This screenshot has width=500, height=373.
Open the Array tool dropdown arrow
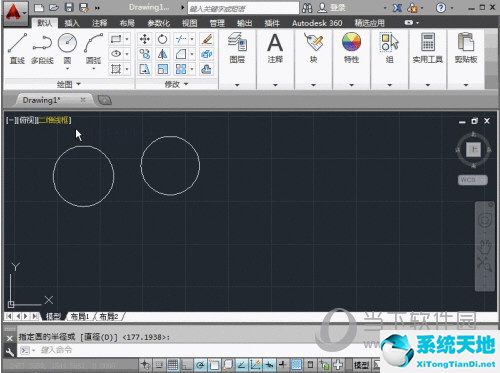(x=192, y=69)
